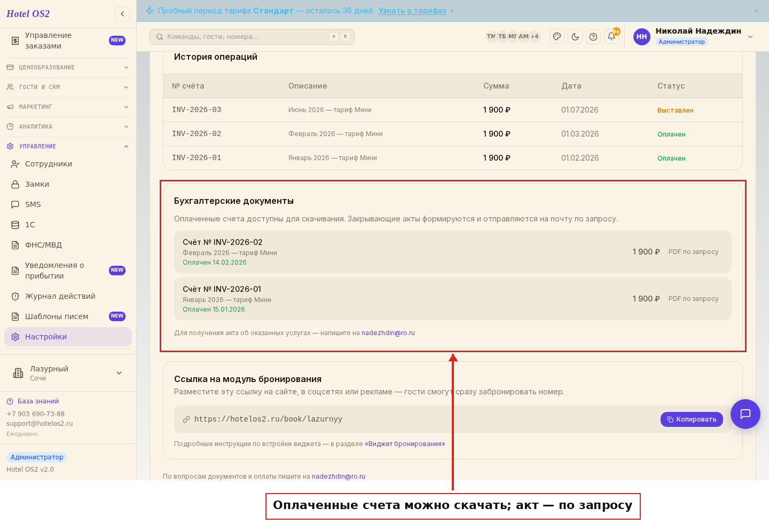The width and height of the screenshot is (769, 532).
Task: Open Журнал действий page
Action: (x=68, y=296)
